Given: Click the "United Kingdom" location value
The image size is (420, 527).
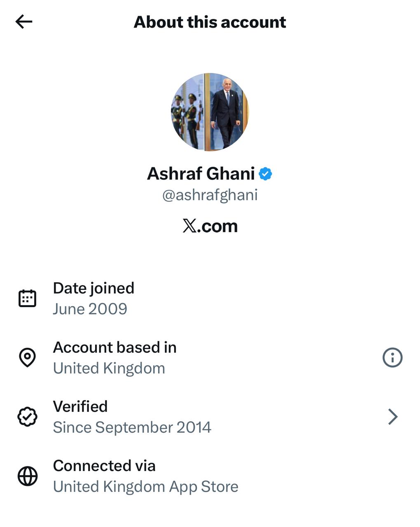Looking at the screenshot, I should click(109, 368).
